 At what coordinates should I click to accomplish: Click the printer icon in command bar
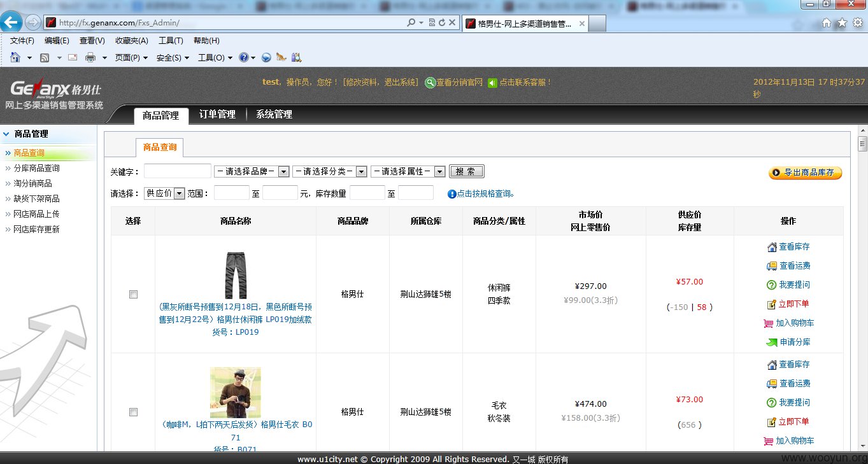[90, 57]
